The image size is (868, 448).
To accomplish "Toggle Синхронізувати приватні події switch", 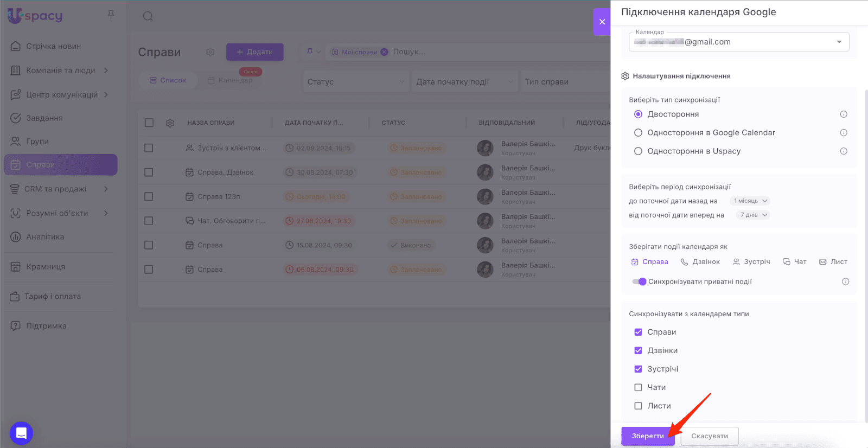I will point(639,281).
